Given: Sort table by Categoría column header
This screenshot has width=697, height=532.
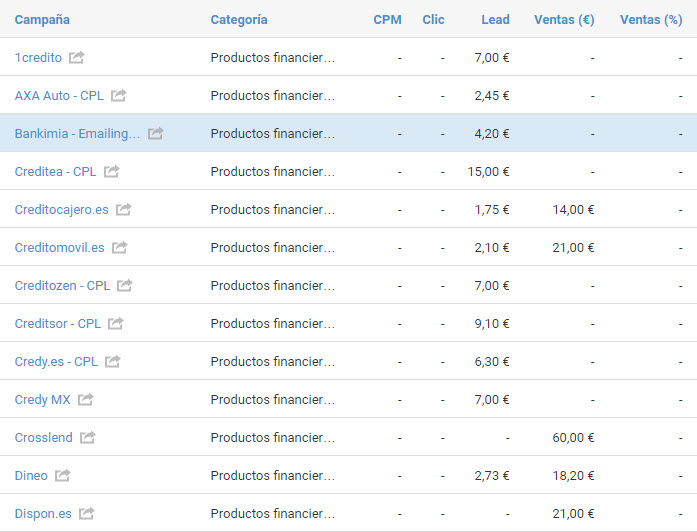Looking at the screenshot, I should [x=239, y=20].
